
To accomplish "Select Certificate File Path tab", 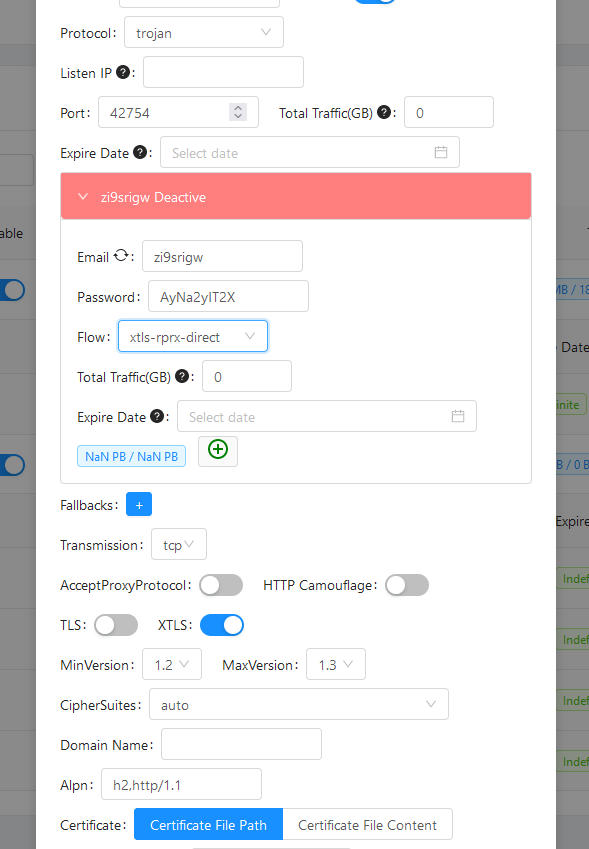I will point(208,825).
